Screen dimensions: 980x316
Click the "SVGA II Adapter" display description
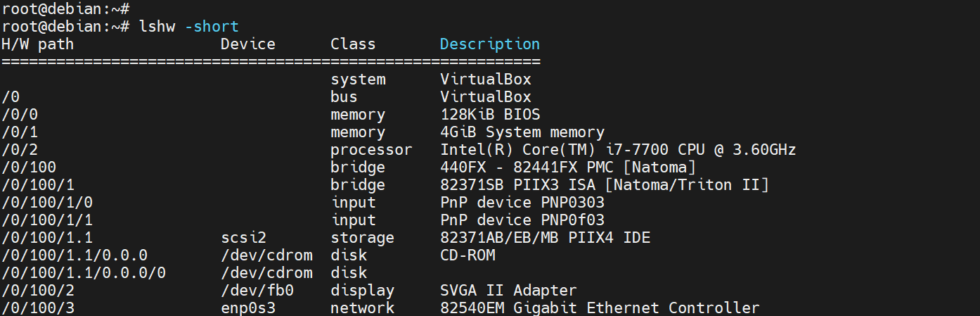coord(508,291)
